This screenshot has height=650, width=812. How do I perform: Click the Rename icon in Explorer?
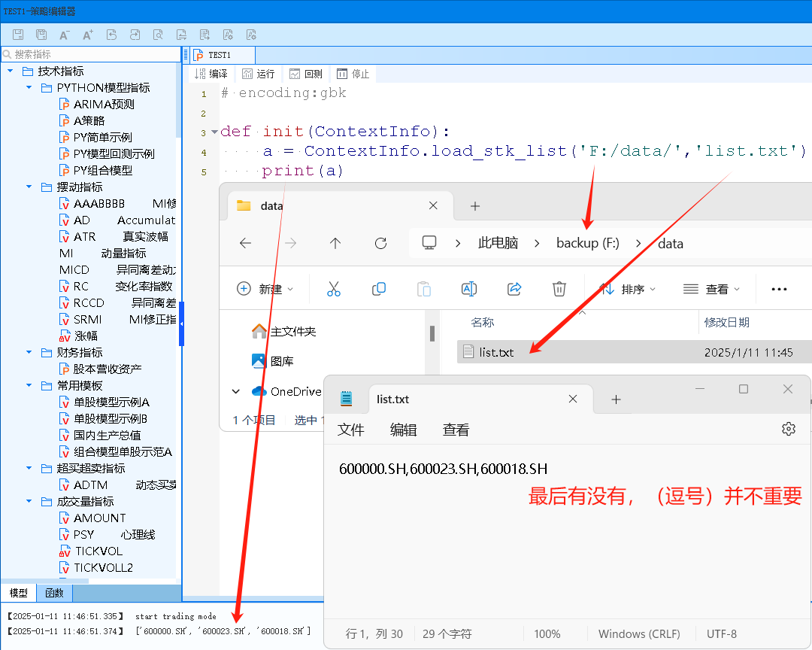click(x=468, y=289)
